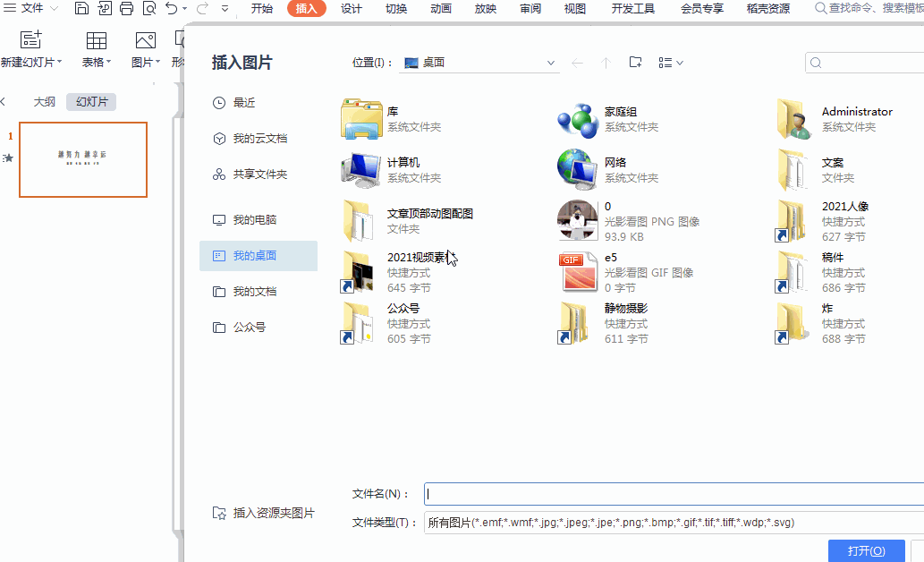Click the Print icon in quick toolbar
Image resolution: width=924 pixels, height=562 pixels.
(126, 9)
